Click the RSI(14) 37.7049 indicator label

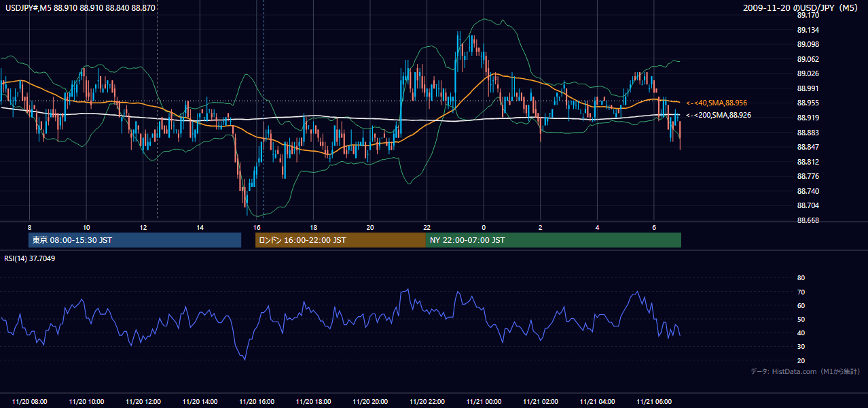tap(30, 258)
